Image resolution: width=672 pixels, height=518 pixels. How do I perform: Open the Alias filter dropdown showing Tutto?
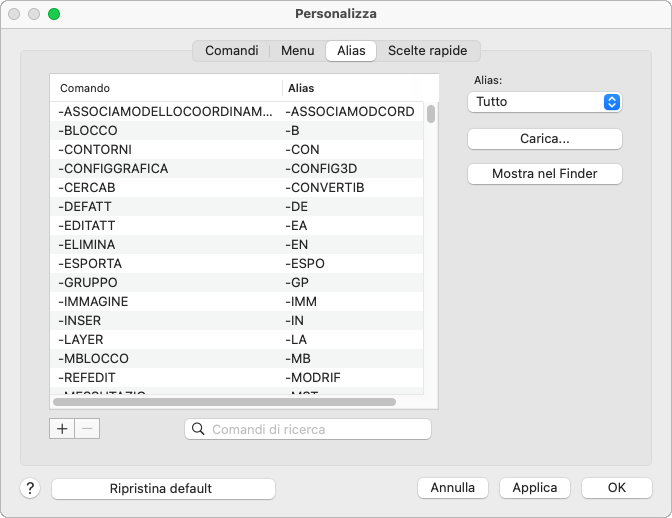click(544, 102)
